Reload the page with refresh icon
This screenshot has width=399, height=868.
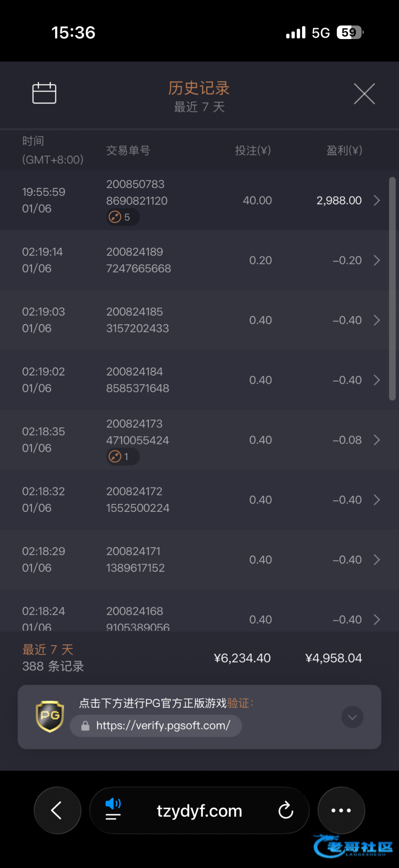point(286,810)
